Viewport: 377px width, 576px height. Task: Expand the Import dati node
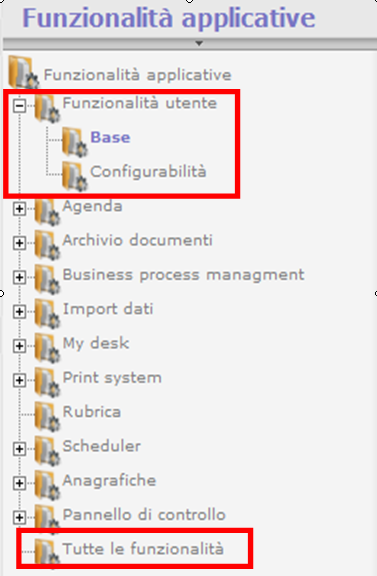coord(19,312)
